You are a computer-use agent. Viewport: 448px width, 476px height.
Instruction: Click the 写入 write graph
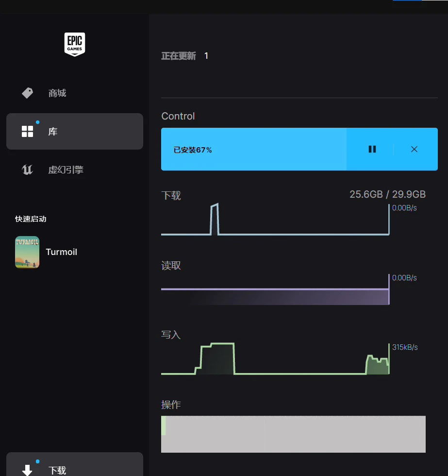(x=275, y=359)
